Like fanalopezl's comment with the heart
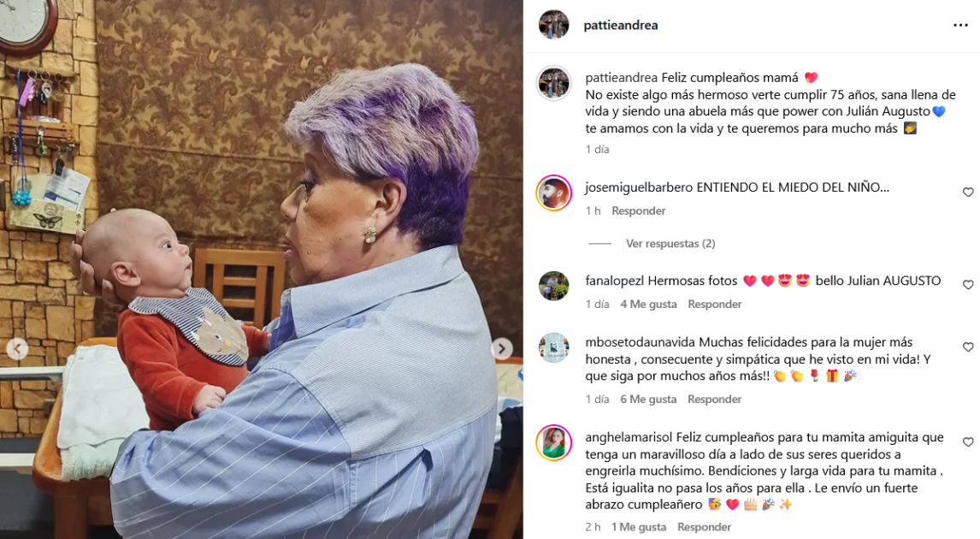Image resolution: width=980 pixels, height=539 pixels. coord(967,285)
